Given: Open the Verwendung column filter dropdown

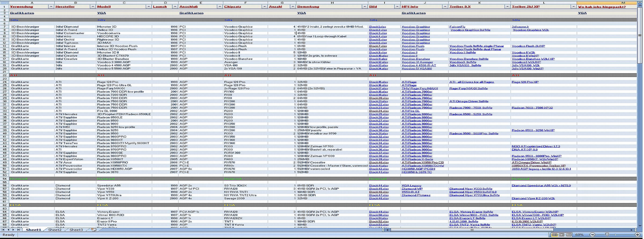Looking at the screenshot, I should [x=51, y=6].
